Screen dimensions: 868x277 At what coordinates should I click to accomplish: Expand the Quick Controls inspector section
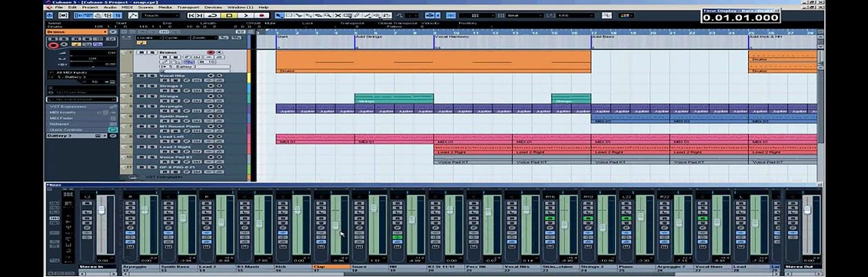click(82, 129)
